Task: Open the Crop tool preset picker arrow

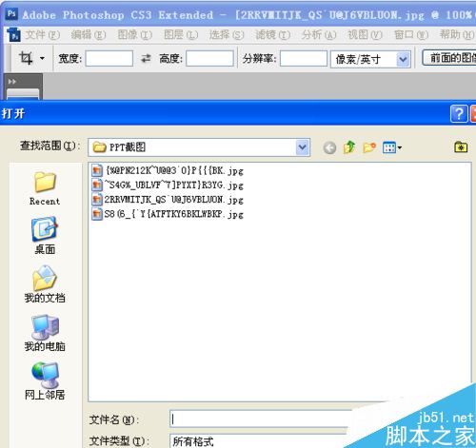Action: 42,58
